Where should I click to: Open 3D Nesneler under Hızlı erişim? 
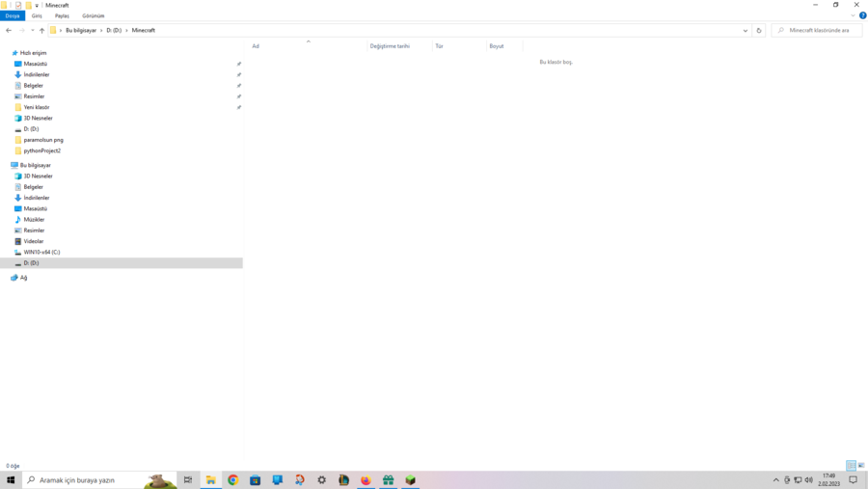pyautogui.click(x=38, y=118)
